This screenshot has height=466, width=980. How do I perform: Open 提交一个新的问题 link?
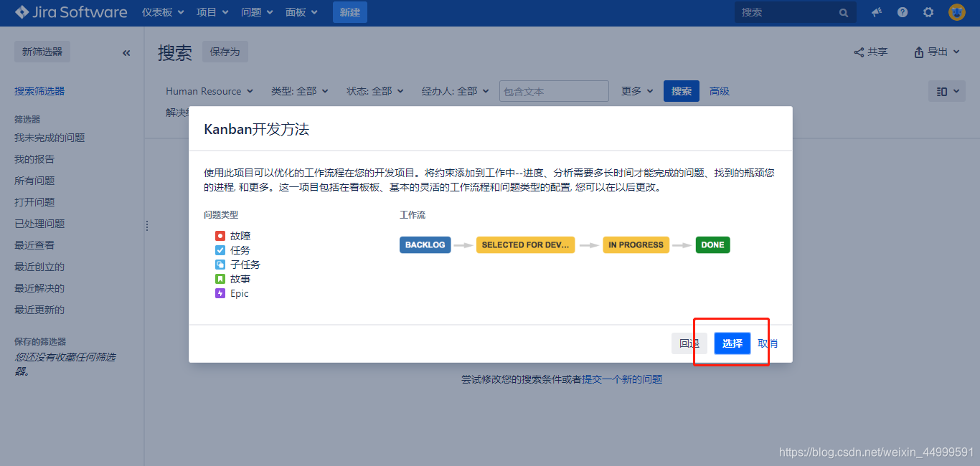click(x=622, y=379)
